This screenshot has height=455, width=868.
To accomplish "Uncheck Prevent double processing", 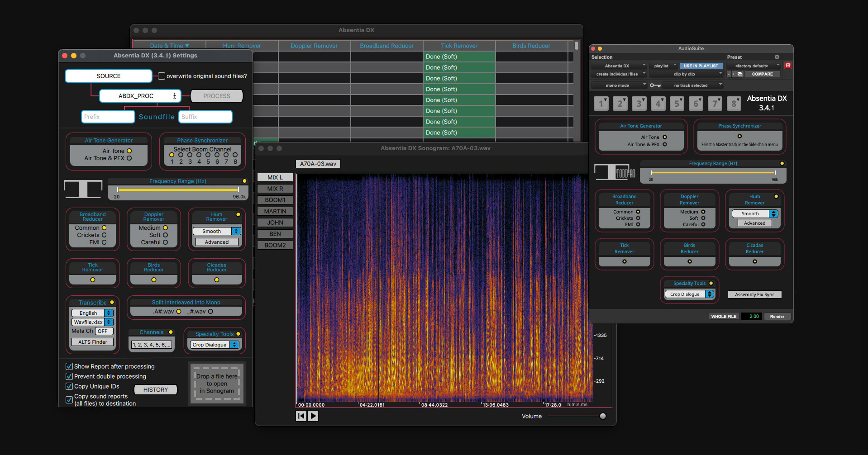I will 69,376.
